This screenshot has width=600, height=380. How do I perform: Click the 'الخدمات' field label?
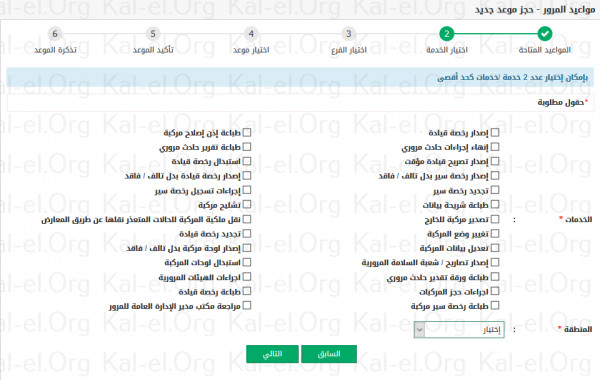(579, 219)
